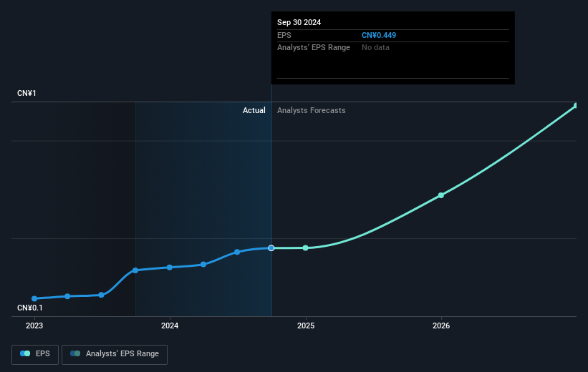Click the early 2025 forecast data point

tap(306, 248)
